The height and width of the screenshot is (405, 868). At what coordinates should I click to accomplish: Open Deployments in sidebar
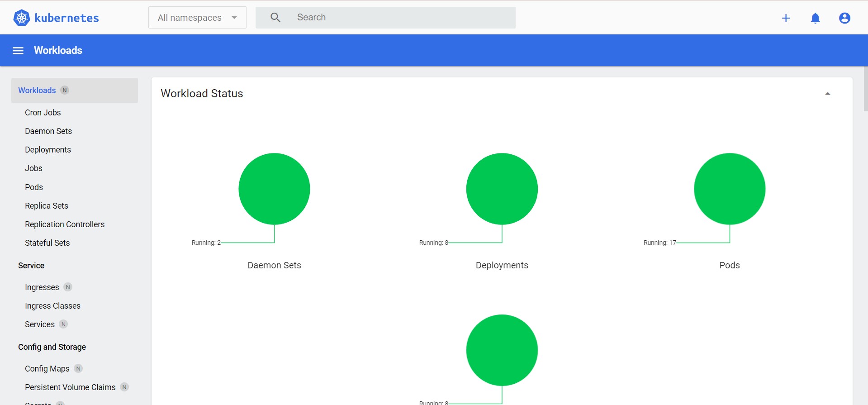pos(48,149)
